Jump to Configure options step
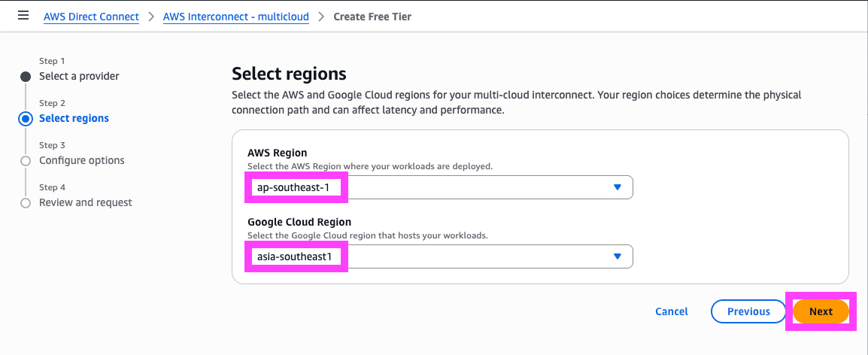 [x=82, y=160]
